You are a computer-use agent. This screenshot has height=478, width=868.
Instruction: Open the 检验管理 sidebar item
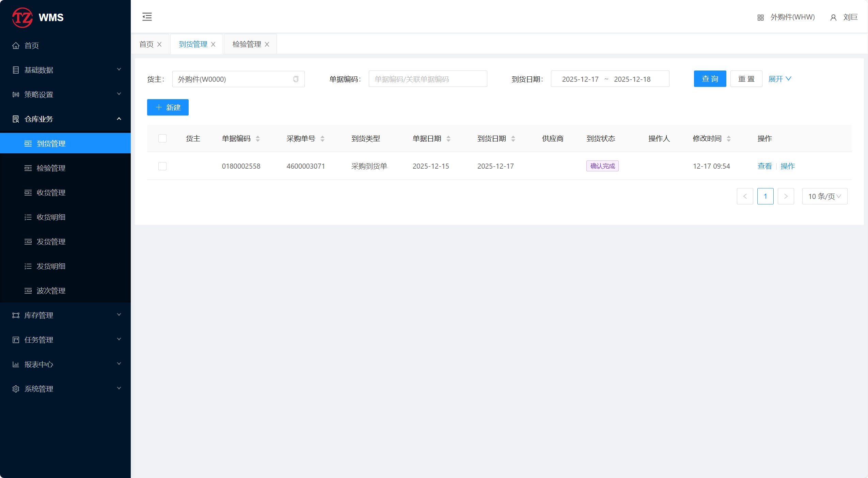65,168
